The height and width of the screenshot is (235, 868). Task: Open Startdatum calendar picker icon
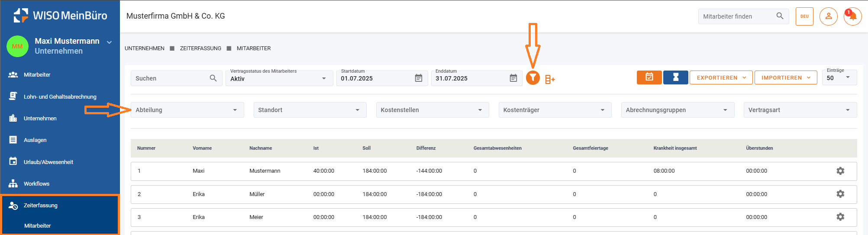pos(419,78)
